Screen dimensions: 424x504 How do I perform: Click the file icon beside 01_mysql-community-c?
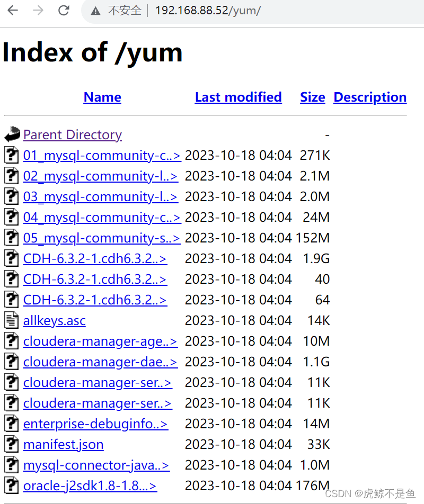12,155
